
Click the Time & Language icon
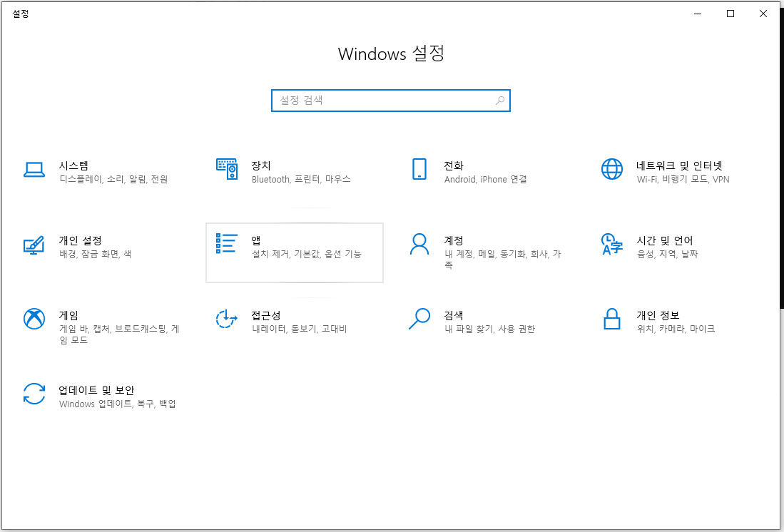tap(611, 244)
